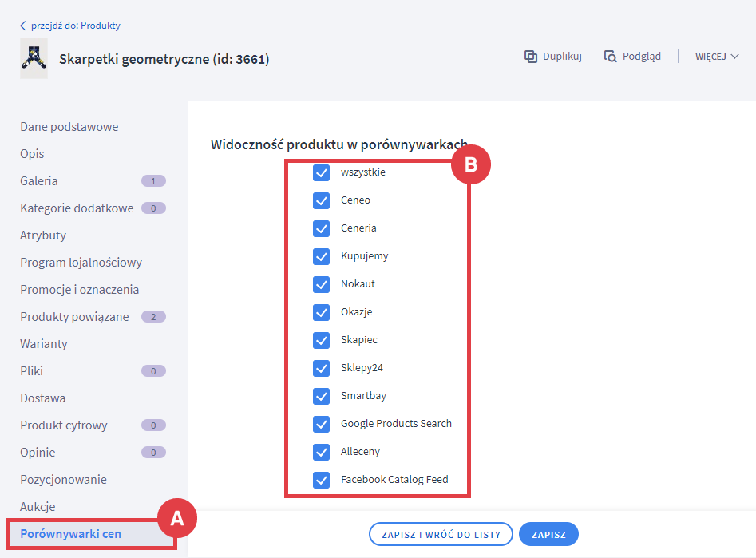Open the socks product thumbnail
The width and height of the screenshot is (756, 558).
coord(34,58)
